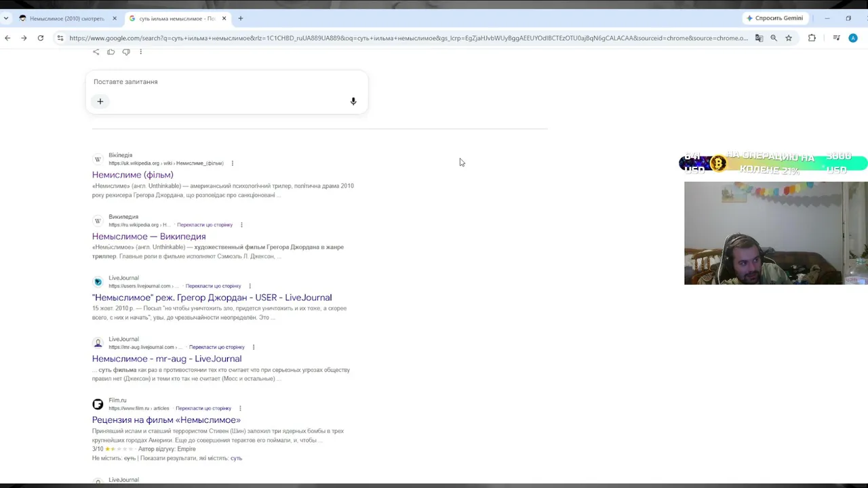Viewport: 868px width, 488px height.
Task: Open the Немыслимое — Википедия result
Action: [149, 237]
